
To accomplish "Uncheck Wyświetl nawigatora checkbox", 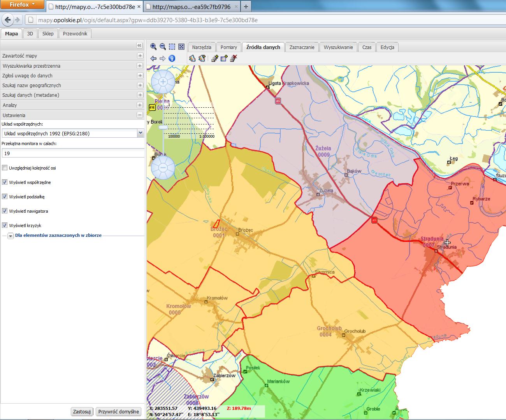I will click(5, 211).
